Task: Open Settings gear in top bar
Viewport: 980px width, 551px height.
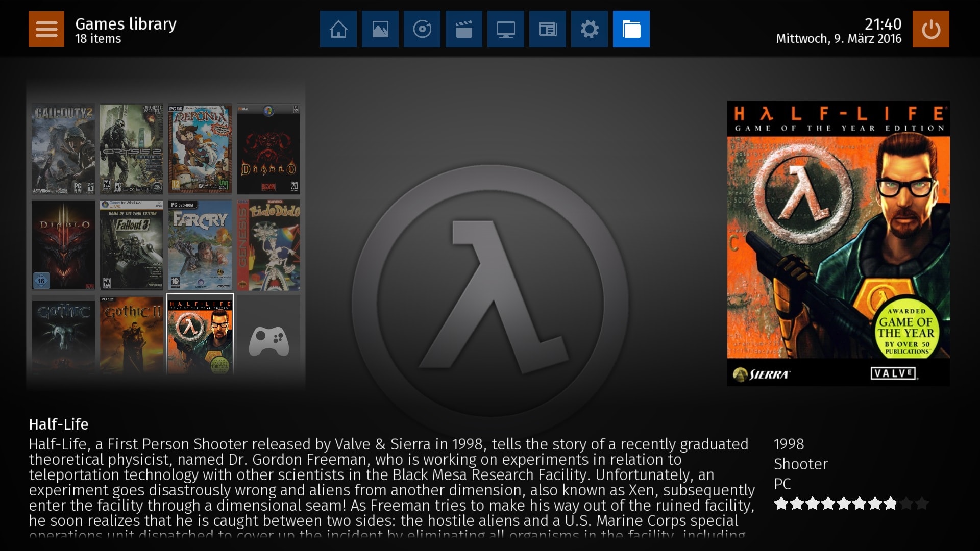Action: (x=590, y=29)
